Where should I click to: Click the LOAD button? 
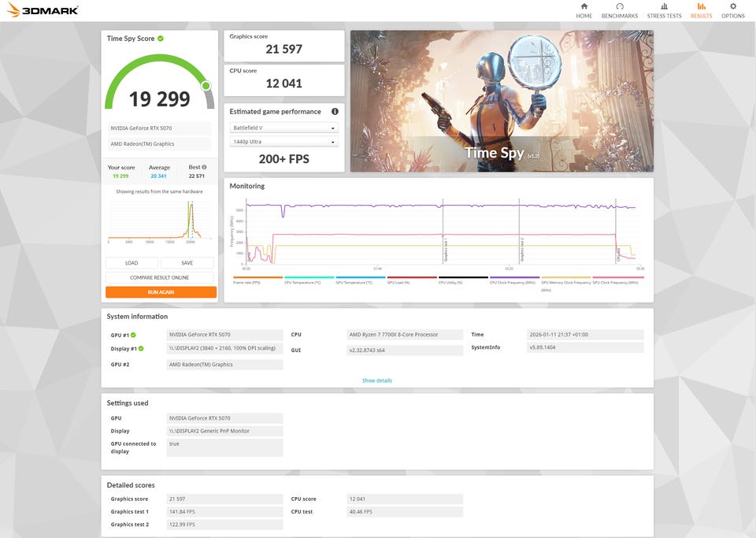point(132,263)
